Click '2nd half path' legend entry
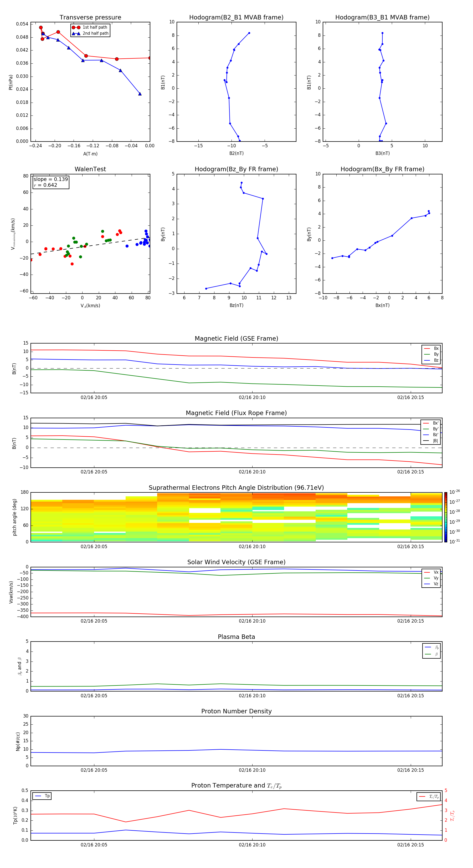 point(90,33)
